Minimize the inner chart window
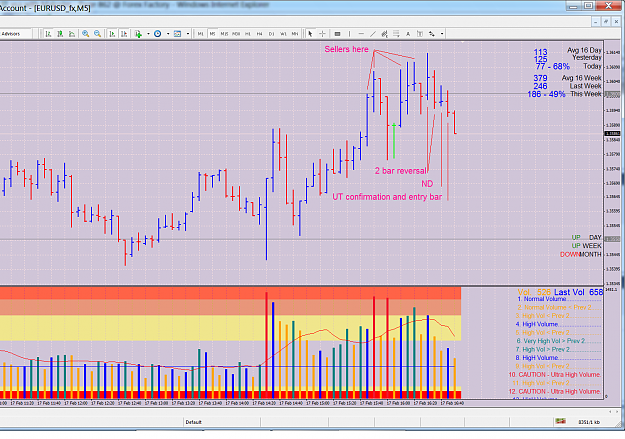The height and width of the screenshot is (439, 625). click(596, 22)
